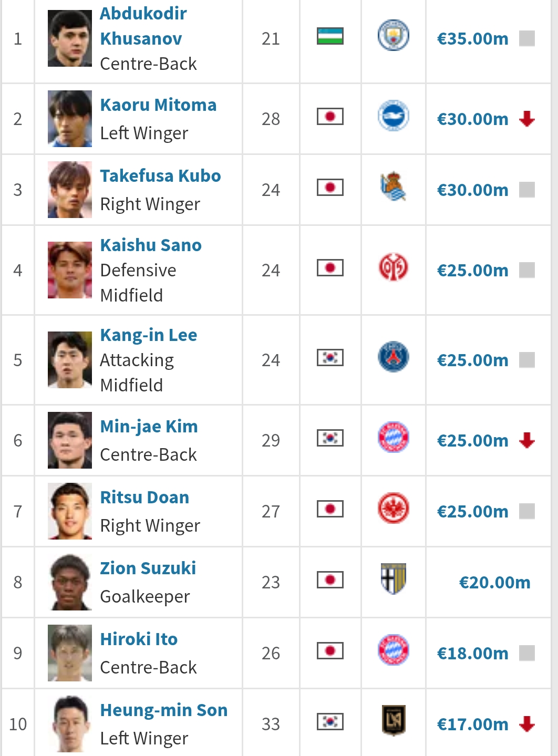The image size is (558, 756).
Task: Open Takefusa Kubo's profile link
Action: [x=160, y=175]
